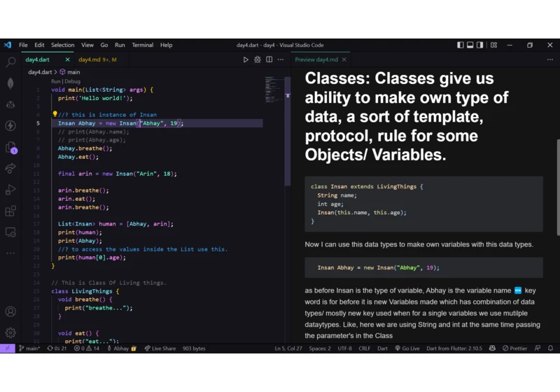Open the File menu
This screenshot has width=560, height=392.
pos(23,45)
